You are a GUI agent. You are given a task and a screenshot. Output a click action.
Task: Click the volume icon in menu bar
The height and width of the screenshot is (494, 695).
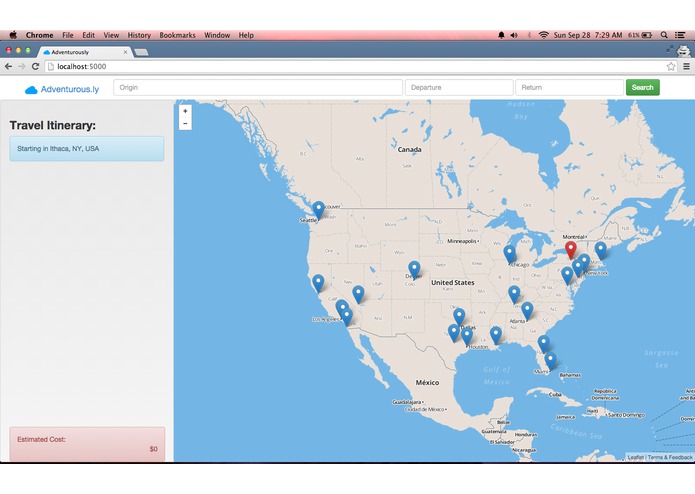point(514,35)
